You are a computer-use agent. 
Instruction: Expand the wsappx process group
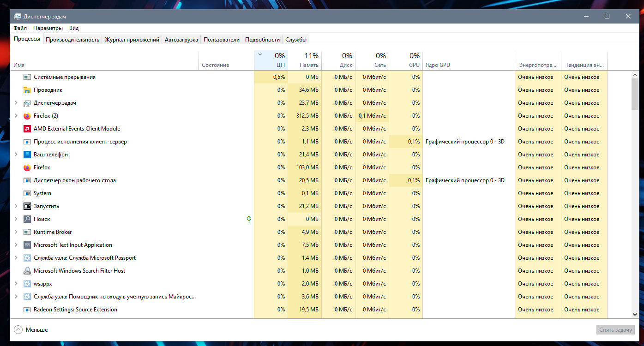tap(16, 284)
